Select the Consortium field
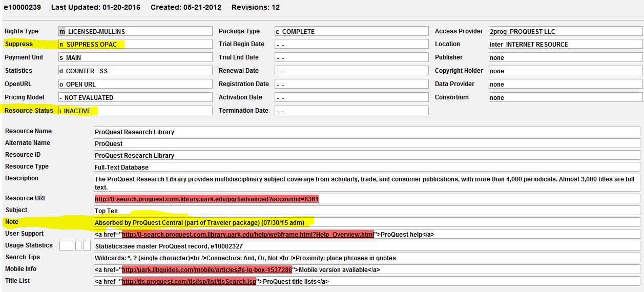644x292 pixels. click(566, 97)
